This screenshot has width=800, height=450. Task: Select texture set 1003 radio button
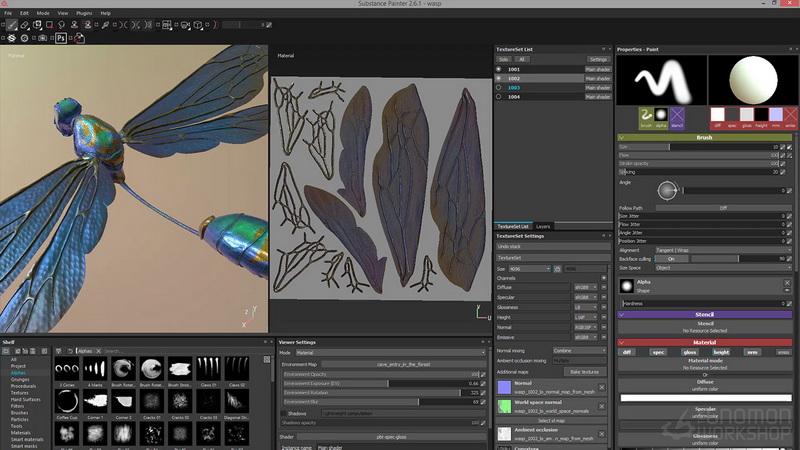pyautogui.click(x=498, y=87)
